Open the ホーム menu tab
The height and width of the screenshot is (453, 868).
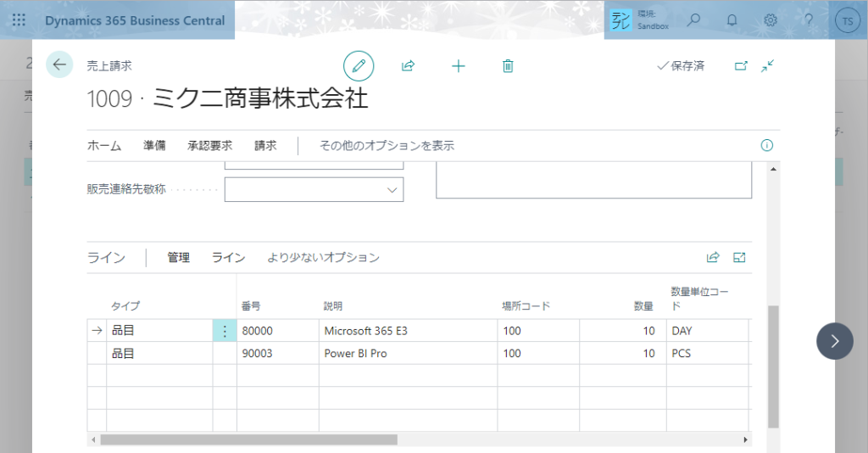104,145
